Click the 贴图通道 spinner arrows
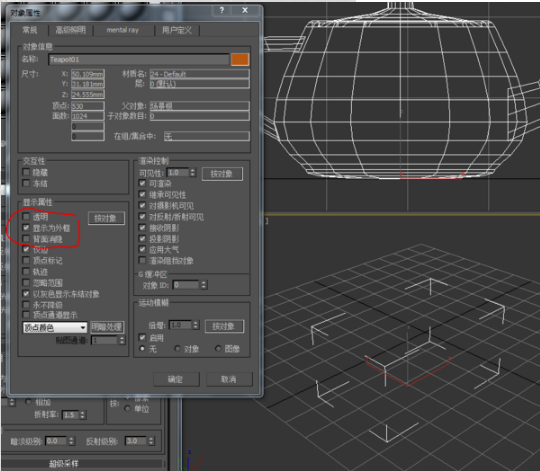540x471 pixels. (x=122, y=340)
